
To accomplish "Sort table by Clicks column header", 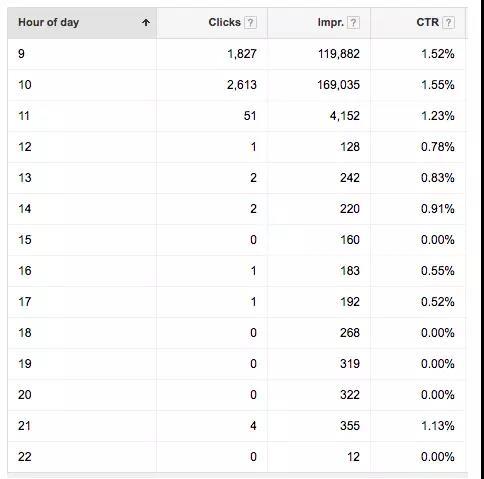I will coord(224,22).
